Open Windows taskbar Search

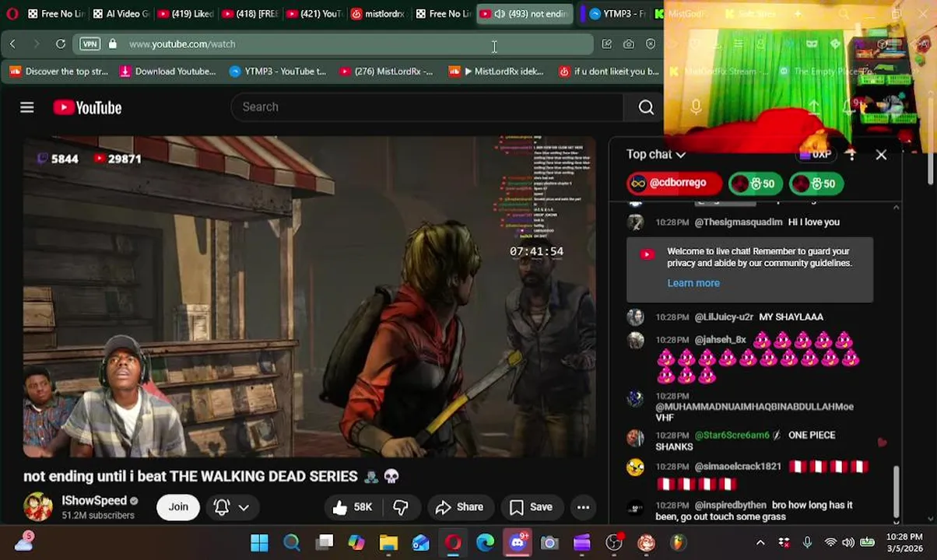point(292,543)
